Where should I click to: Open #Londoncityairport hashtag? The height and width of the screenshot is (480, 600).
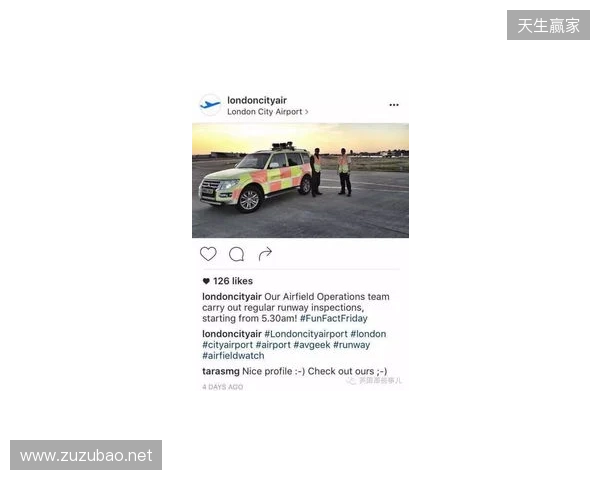coord(306,334)
